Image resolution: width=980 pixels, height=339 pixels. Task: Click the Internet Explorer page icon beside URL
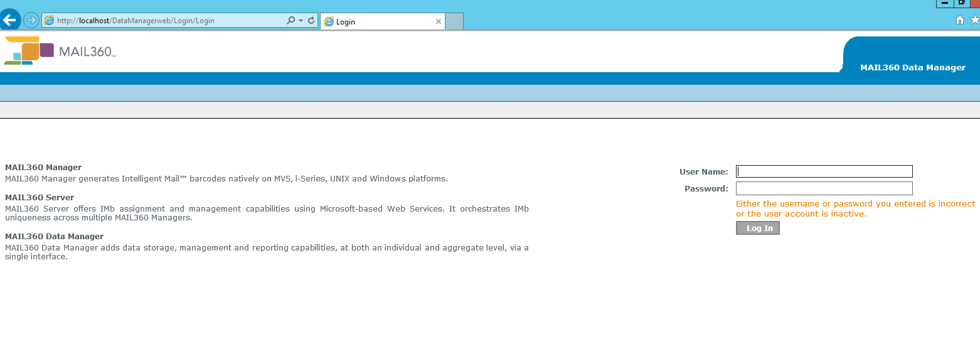click(x=49, y=21)
